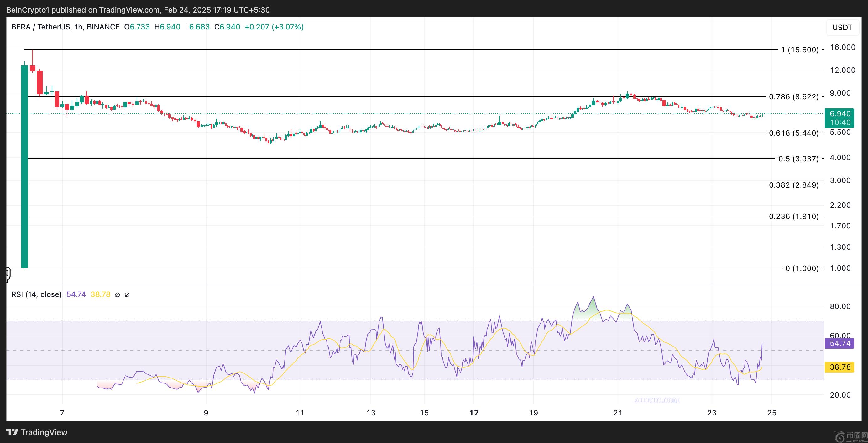Select the 0.618 (5.440) Fibonacci level label
The height and width of the screenshot is (443, 868).
(x=793, y=133)
